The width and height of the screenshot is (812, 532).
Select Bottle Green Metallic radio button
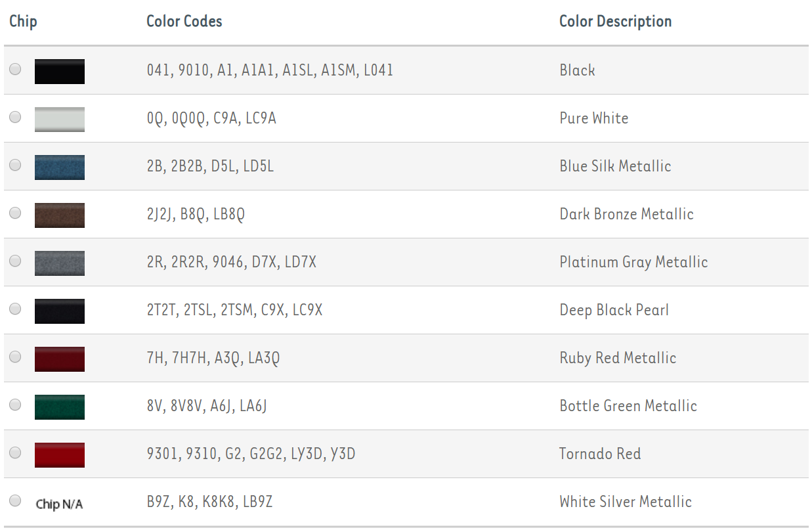point(15,405)
